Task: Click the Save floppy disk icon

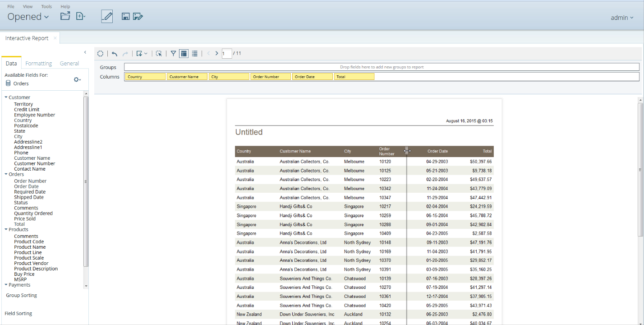Action: click(126, 17)
